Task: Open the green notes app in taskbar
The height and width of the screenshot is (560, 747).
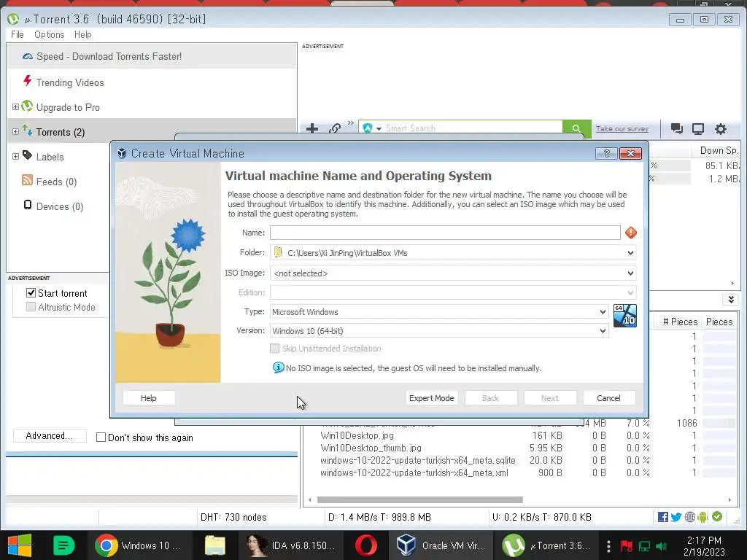Action: pos(63,545)
